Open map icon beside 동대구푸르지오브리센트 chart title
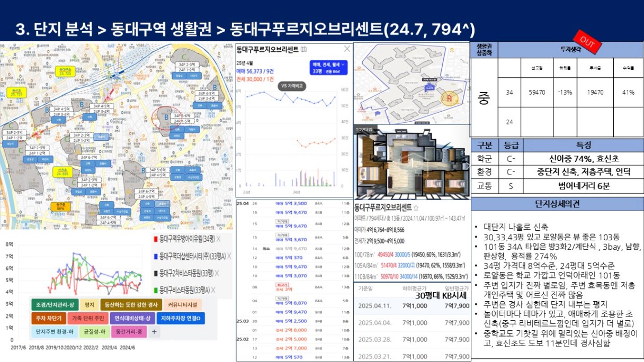 point(303,50)
